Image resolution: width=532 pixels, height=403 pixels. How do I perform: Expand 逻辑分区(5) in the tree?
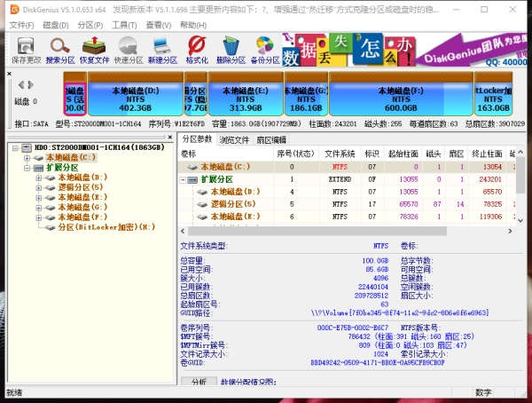(x=38, y=187)
